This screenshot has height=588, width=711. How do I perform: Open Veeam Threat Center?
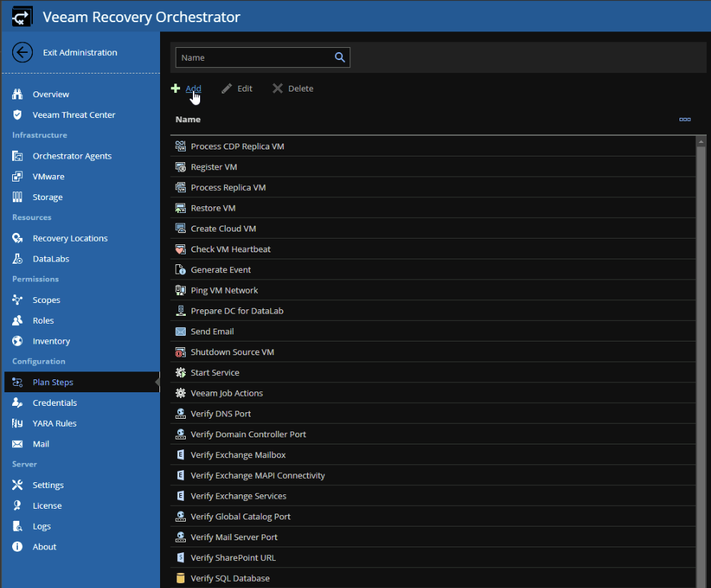click(x=74, y=115)
